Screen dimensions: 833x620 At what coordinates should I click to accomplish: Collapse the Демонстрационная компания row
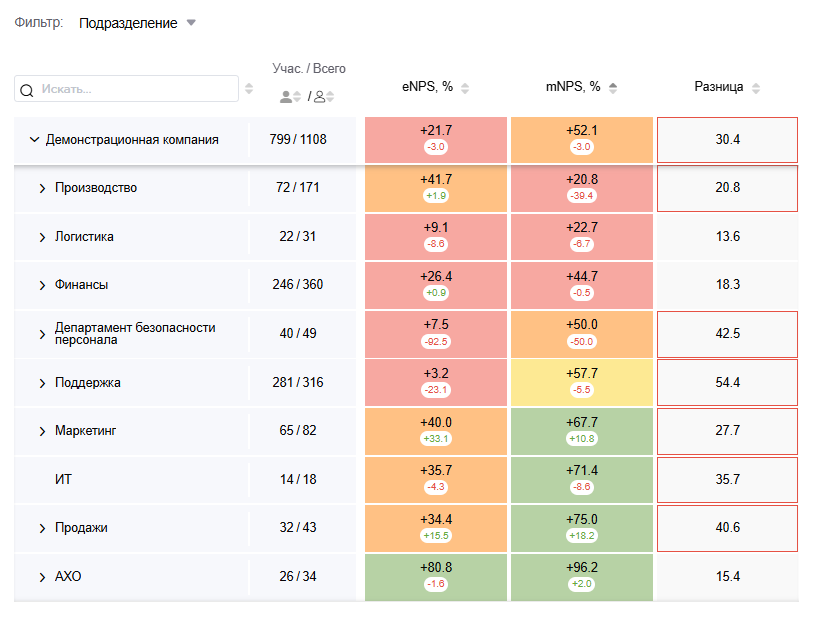coord(34,140)
